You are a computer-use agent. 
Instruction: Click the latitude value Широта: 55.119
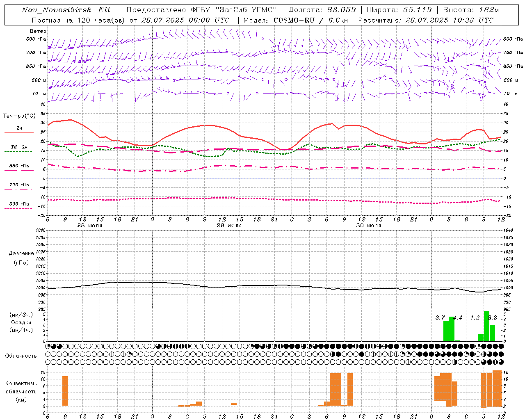[x=399, y=10]
